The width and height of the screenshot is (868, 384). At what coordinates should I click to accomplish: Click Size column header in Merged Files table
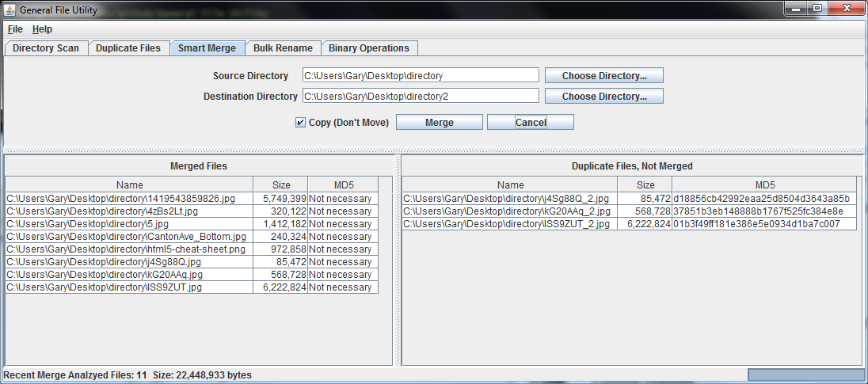(x=280, y=185)
